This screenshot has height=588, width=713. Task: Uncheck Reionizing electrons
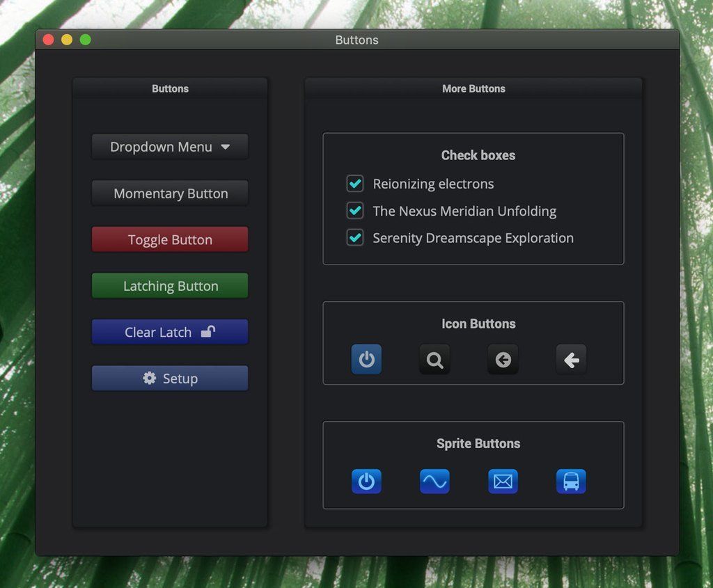(355, 184)
